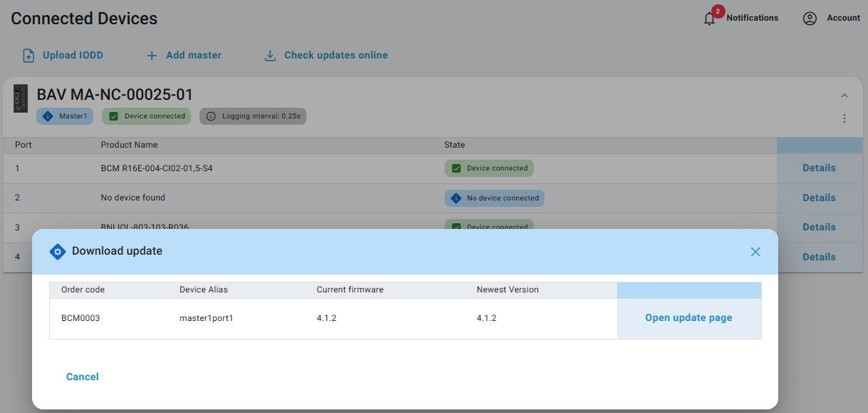Image resolution: width=868 pixels, height=413 pixels.
Task: Close the Download update dialog
Action: [x=755, y=252]
